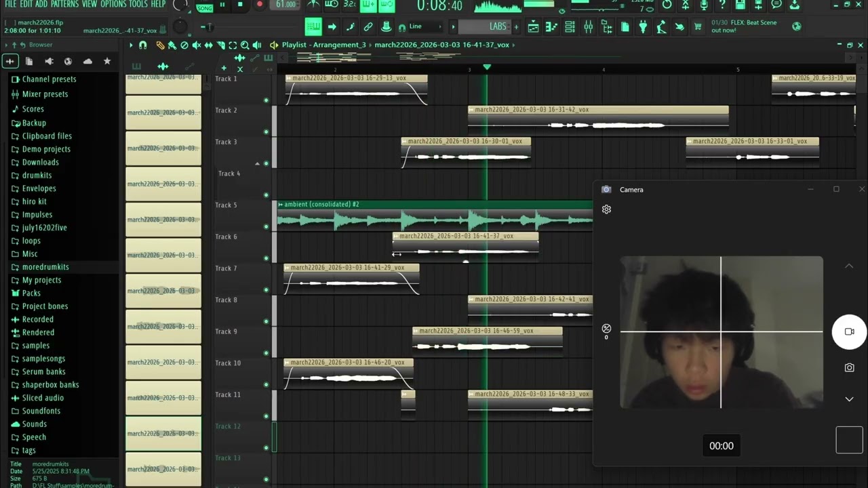Click the microphone recording icon in top toolbar

704,5
